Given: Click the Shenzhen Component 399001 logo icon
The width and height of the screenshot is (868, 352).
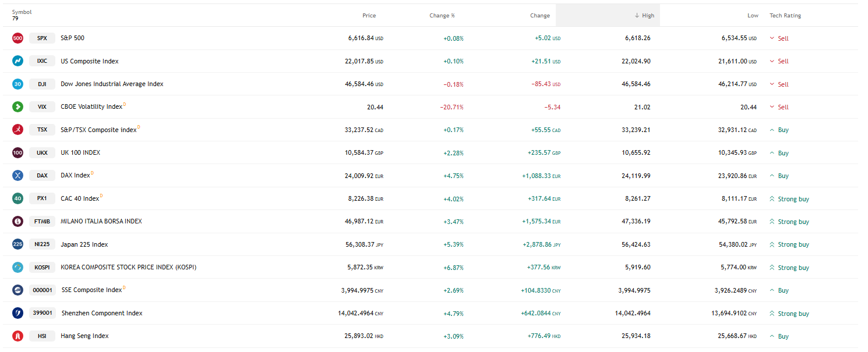Looking at the screenshot, I should click(17, 313).
